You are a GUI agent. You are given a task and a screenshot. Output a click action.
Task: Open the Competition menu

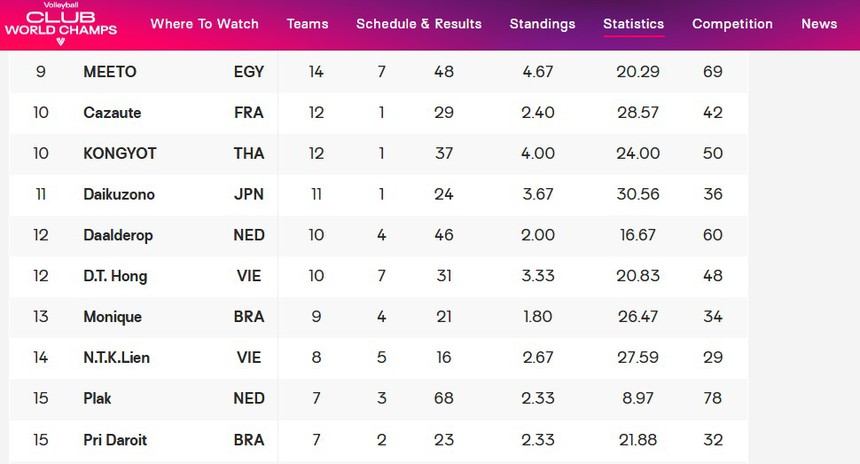[x=732, y=24]
